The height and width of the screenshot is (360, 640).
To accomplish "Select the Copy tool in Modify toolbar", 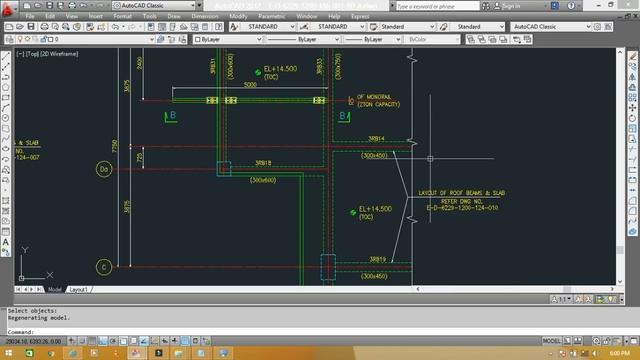I will tap(632, 67).
